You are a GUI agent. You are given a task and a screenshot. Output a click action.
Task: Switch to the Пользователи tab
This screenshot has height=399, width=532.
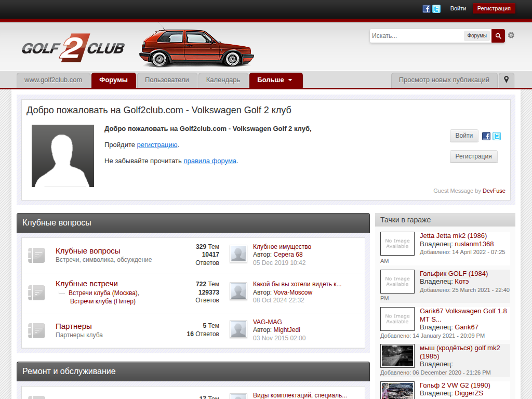pyautogui.click(x=167, y=80)
